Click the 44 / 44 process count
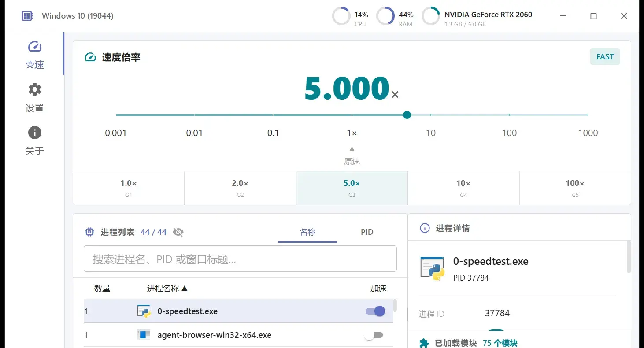Screen dimensions: 644x348 (x=153, y=232)
